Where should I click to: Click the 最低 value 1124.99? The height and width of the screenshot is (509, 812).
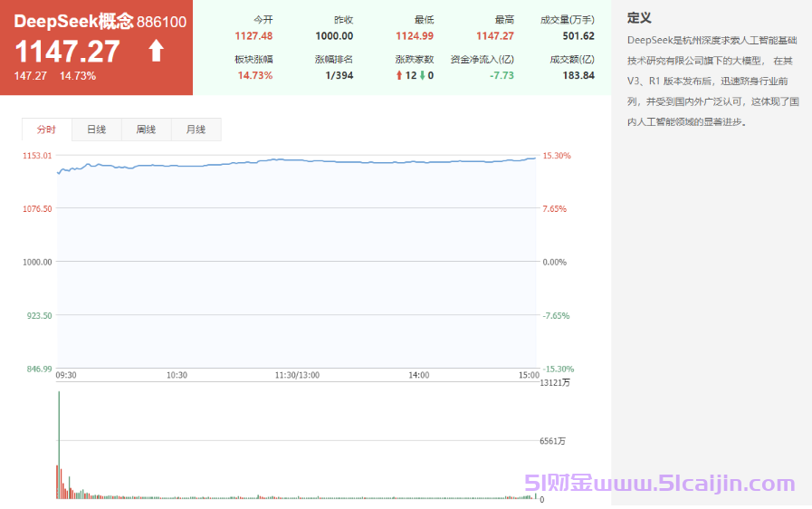point(415,36)
